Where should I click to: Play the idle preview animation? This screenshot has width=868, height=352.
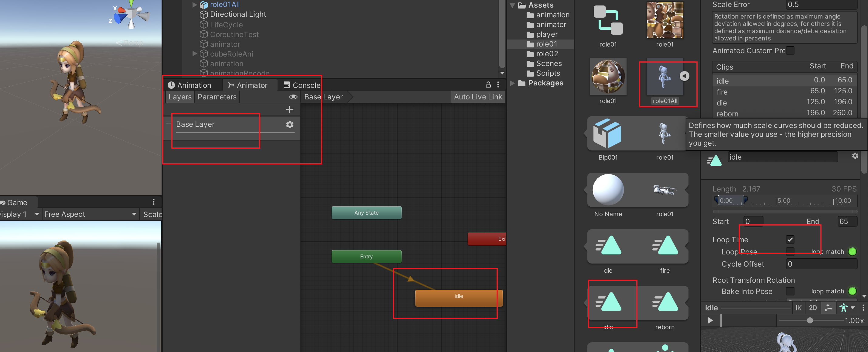tap(710, 320)
